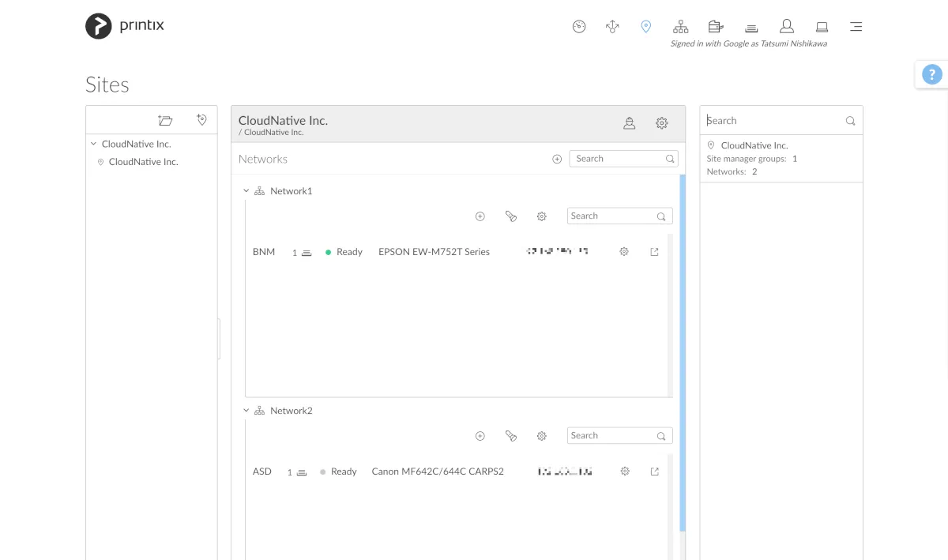Open the BNM printer entry
Screen dimensions: 948x560
click(x=264, y=252)
